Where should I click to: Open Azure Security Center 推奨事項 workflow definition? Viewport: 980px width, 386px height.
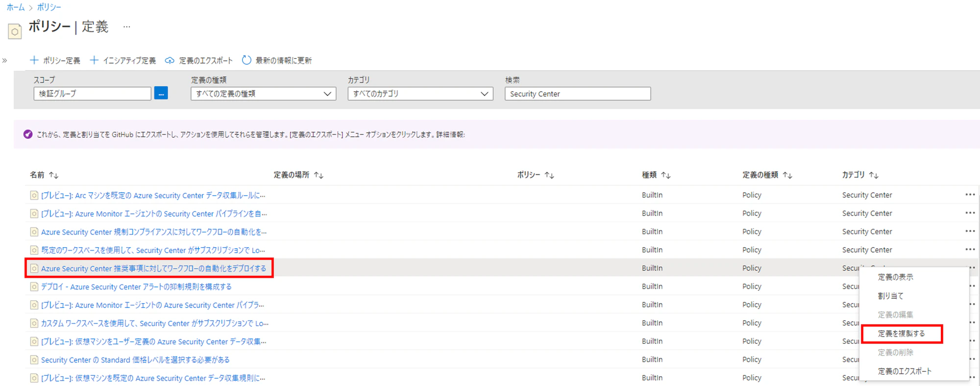(153, 269)
